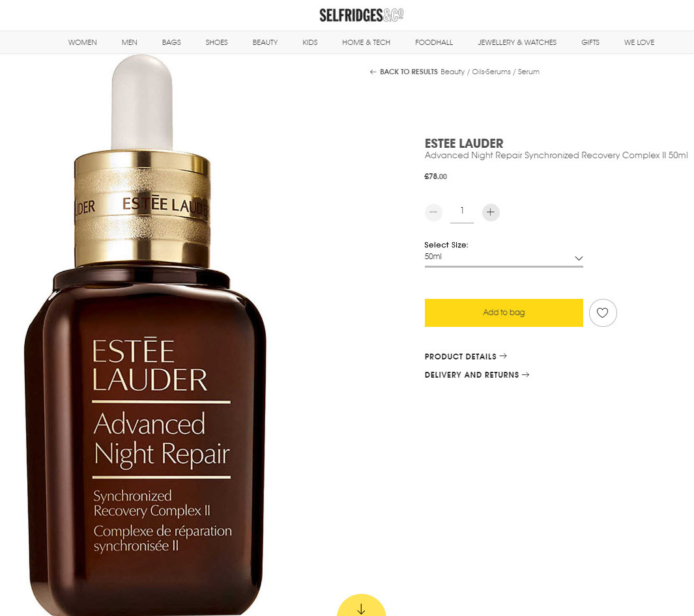Open the Select Size dropdown

(x=504, y=257)
